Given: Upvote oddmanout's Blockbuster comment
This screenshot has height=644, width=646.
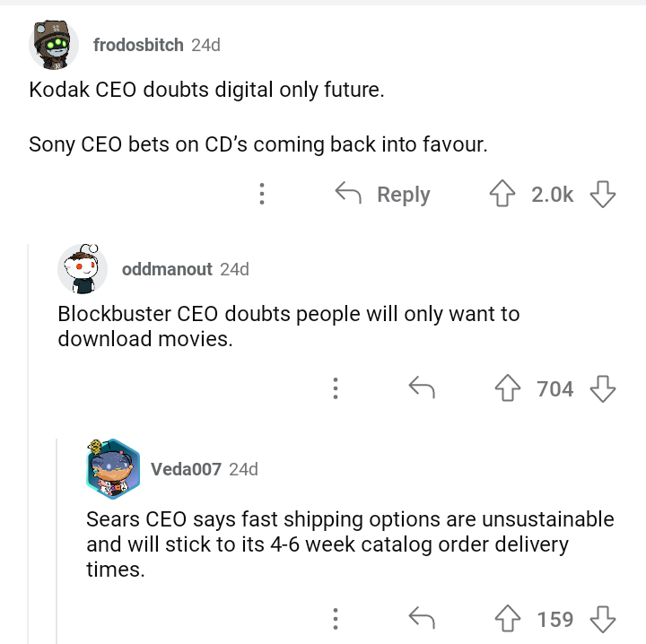Looking at the screenshot, I should (508, 388).
